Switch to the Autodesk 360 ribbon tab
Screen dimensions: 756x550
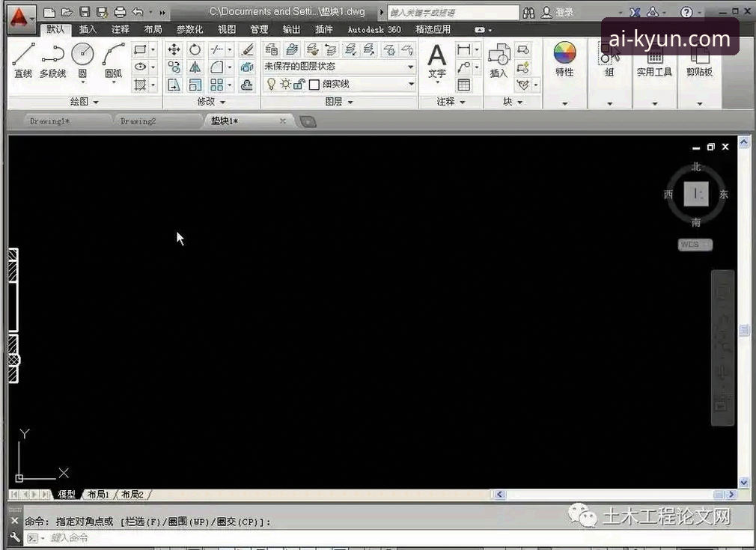(x=374, y=29)
